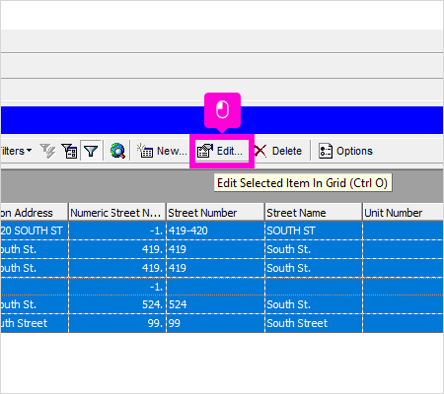Click the globe search icon
Image resolution: width=444 pixels, height=394 pixels.
tap(117, 151)
